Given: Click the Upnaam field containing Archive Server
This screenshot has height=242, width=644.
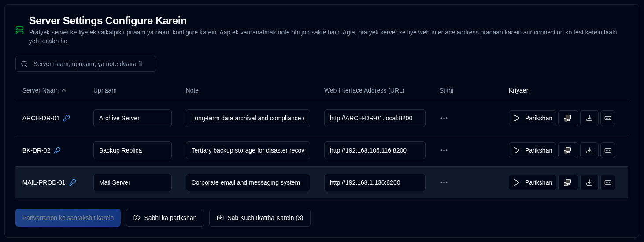Looking at the screenshot, I should tap(133, 118).
